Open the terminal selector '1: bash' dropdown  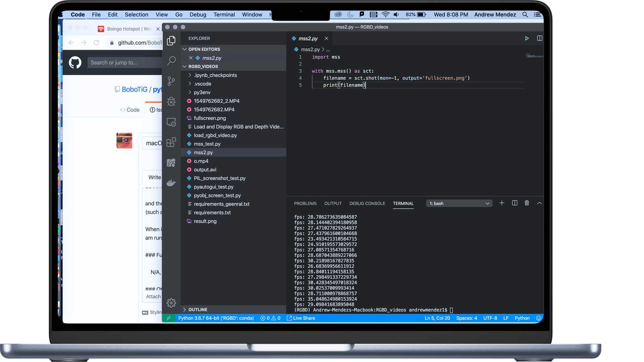coord(459,204)
